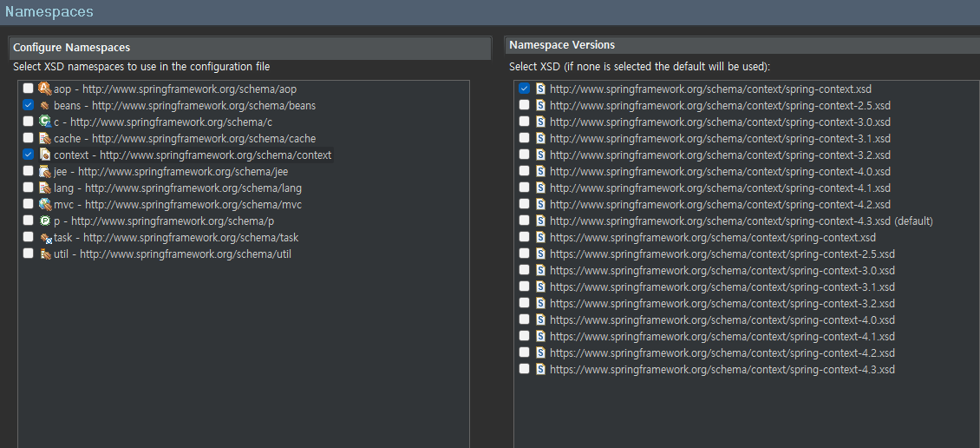
Task: Check the http spring-context-2.5.xsd checkbox
Action: (524, 104)
